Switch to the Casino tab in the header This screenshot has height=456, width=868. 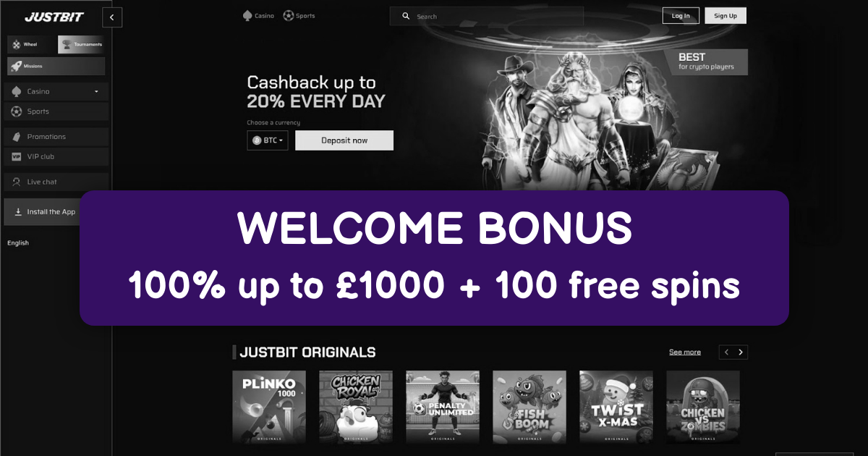point(258,15)
